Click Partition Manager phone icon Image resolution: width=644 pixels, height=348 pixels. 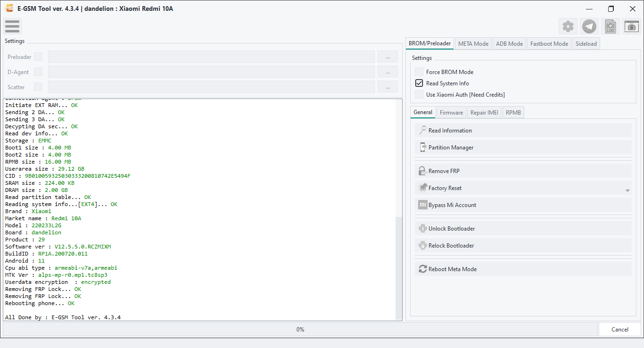point(422,148)
